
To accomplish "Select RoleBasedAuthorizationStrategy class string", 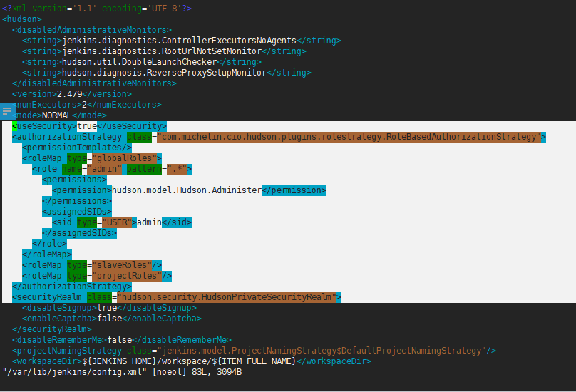I will coord(349,137).
